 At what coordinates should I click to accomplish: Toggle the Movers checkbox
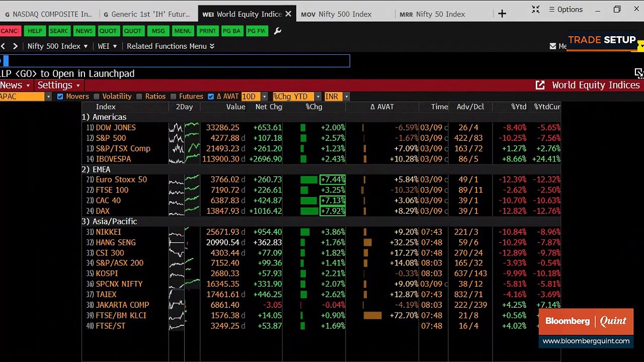click(60, 97)
